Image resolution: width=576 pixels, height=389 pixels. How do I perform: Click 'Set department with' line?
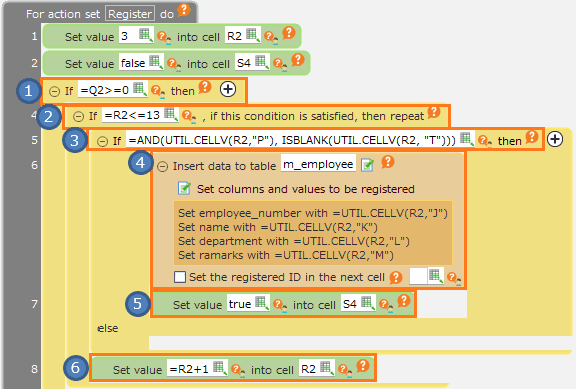click(x=294, y=241)
